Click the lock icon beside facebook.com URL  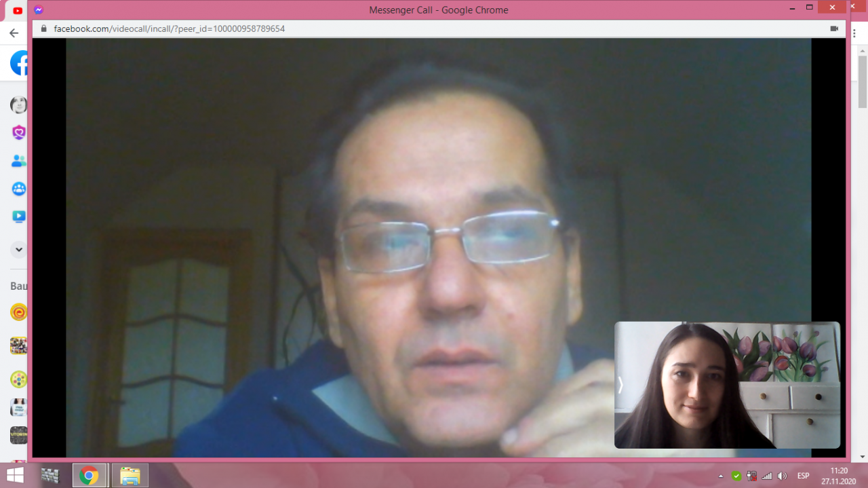pyautogui.click(x=44, y=29)
